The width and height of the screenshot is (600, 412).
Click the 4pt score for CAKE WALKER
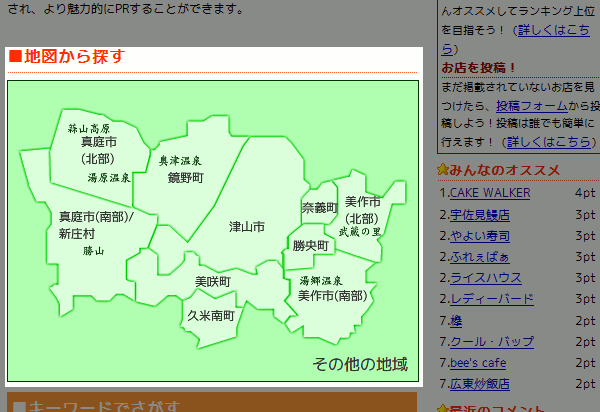point(585,193)
